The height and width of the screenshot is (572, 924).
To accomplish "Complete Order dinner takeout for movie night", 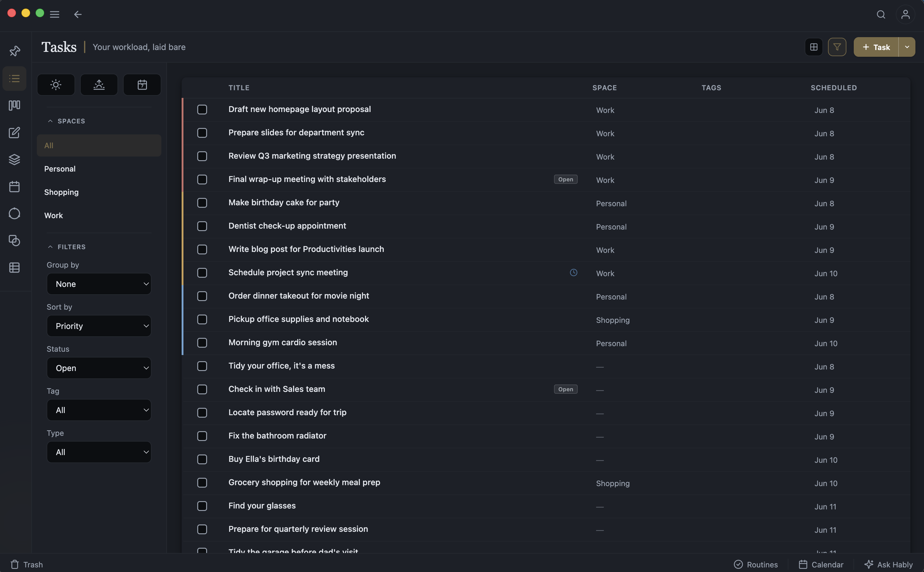I will tap(202, 296).
